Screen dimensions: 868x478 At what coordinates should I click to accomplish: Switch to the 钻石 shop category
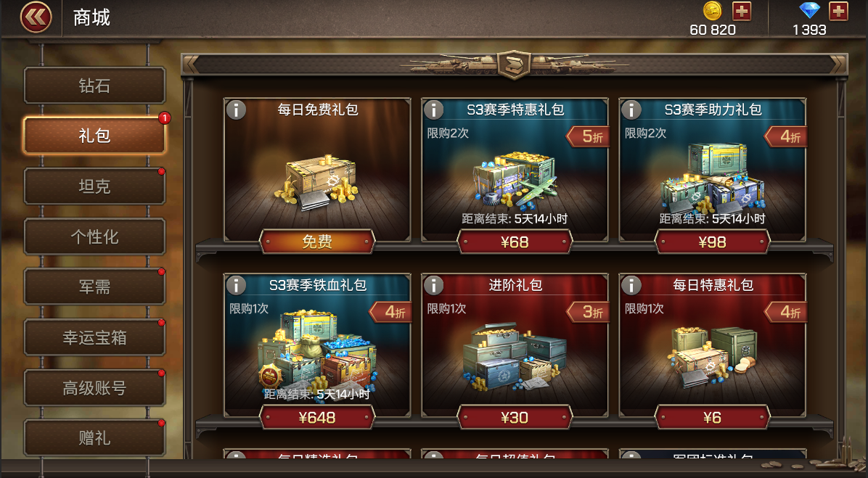[x=94, y=86]
